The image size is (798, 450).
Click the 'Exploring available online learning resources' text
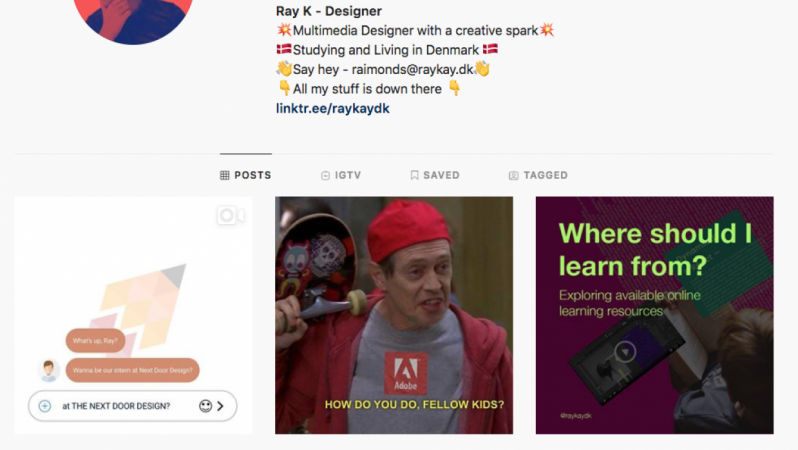pyautogui.click(x=630, y=303)
